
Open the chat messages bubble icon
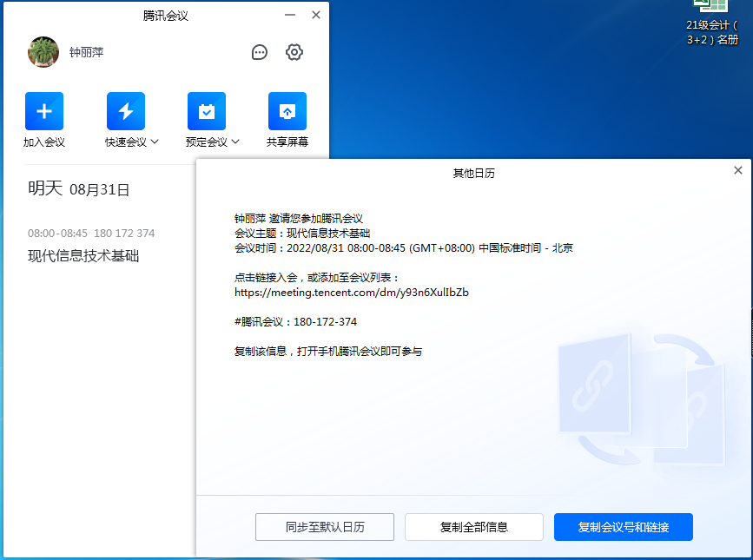tap(260, 52)
